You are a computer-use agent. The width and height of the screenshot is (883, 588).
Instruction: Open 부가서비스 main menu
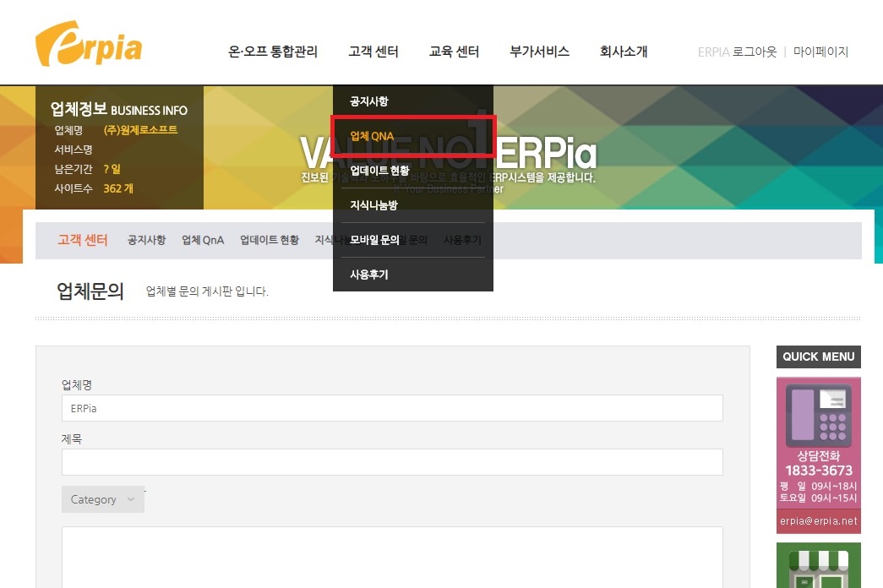pos(539,52)
